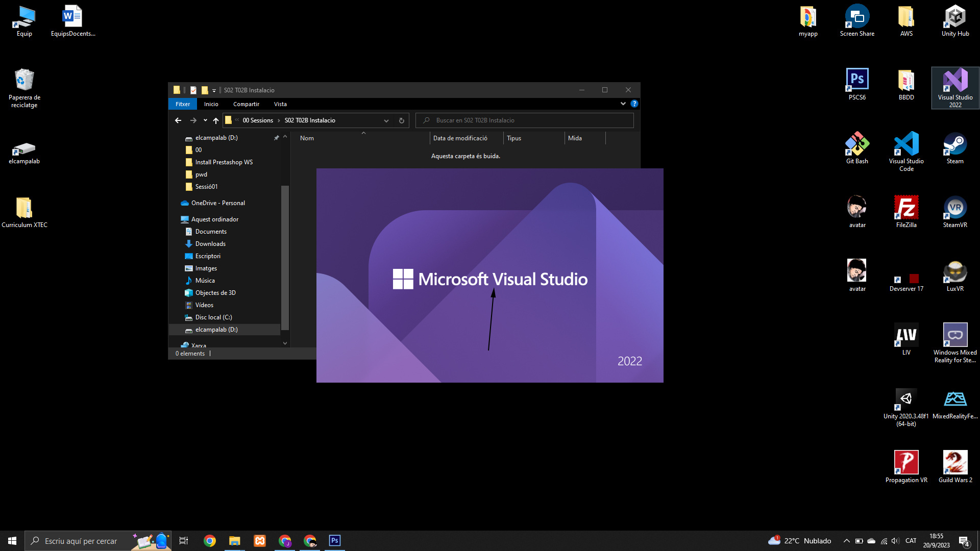Click the 00 Sessions breadcrumb
Viewport: 980px width, 551px height.
pos(258,120)
